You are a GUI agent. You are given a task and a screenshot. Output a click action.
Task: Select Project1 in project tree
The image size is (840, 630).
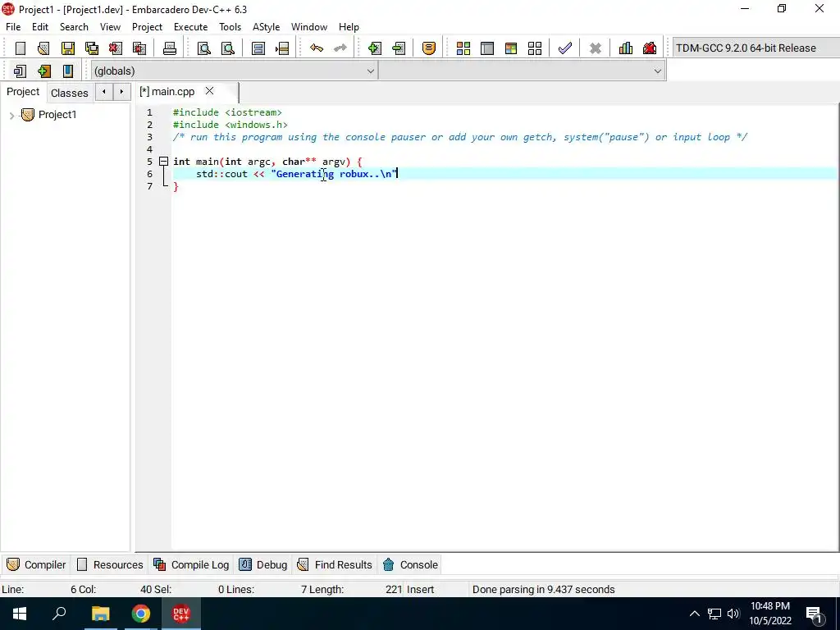click(57, 115)
